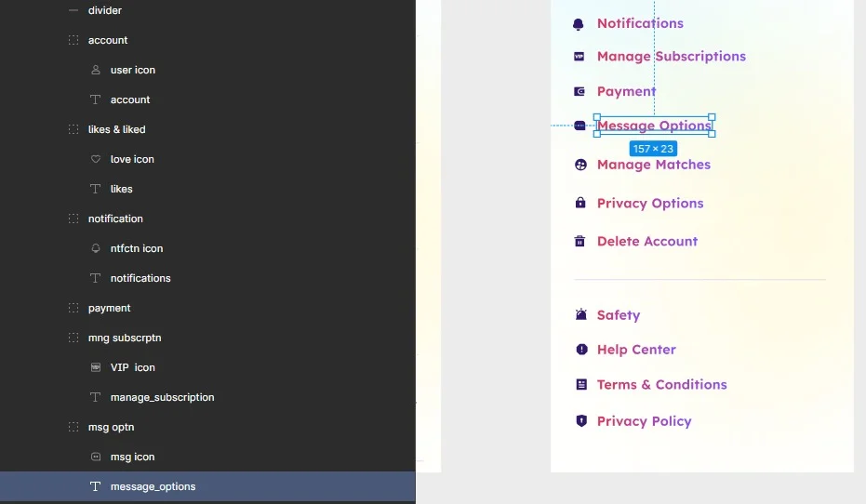Select the 'likes & liked' frame layer
This screenshot has width=866, height=504.
116,129
